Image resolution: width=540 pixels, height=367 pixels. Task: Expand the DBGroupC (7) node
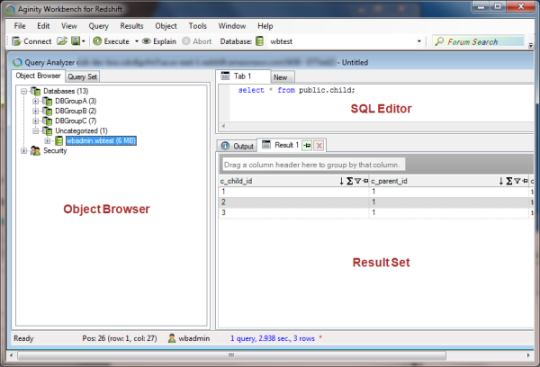coord(35,121)
